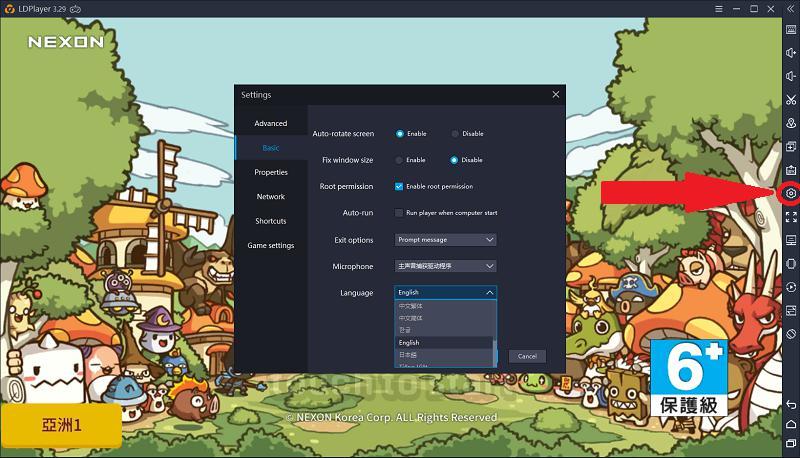Select the scissors screenshot icon
Screen dimensions: 800x458
[791, 99]
